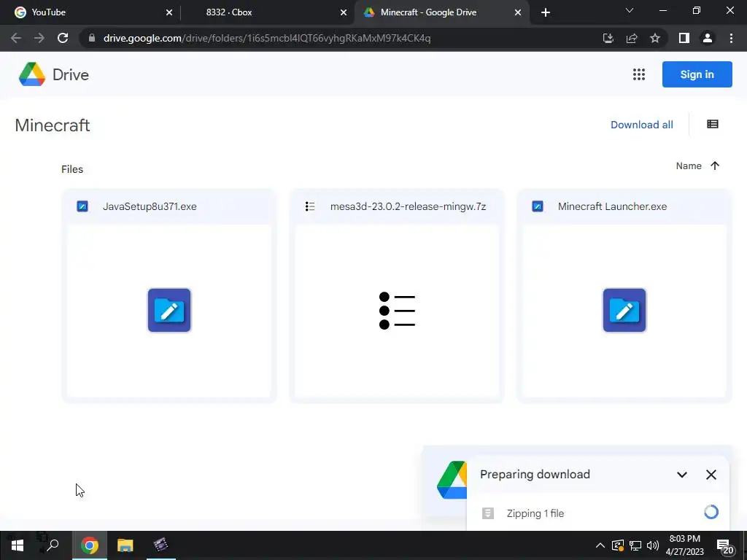The image size is (747, 560).
Task: Click Sign in button
Action: [697, 74]
